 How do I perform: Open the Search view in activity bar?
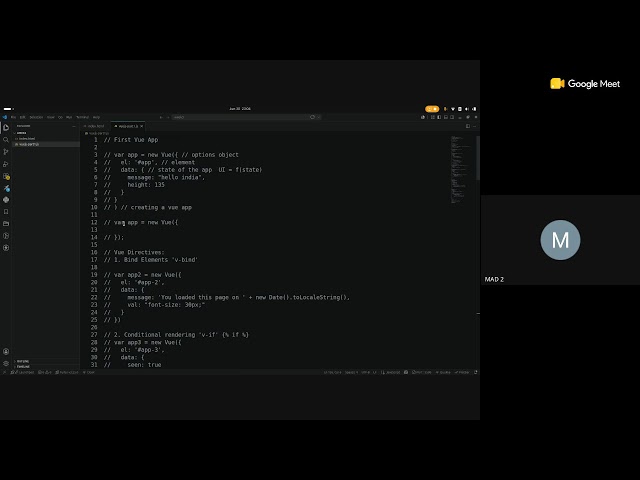(x=6, y=140)
